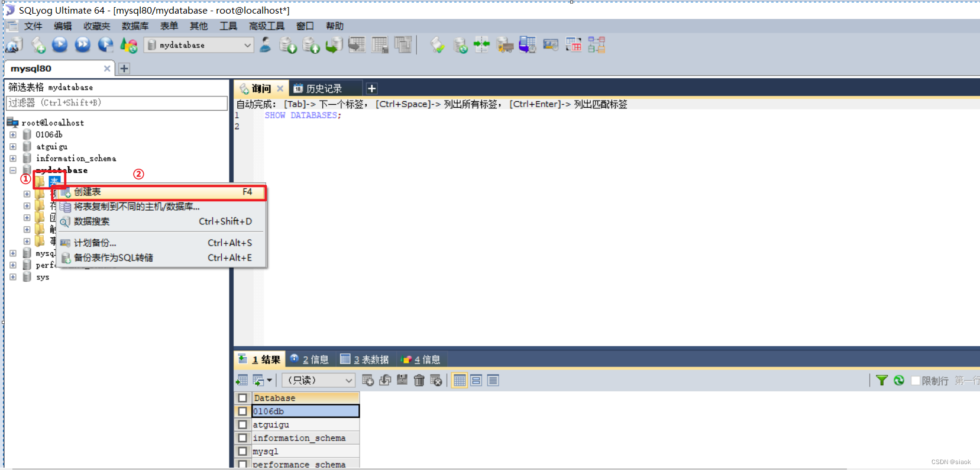Open the copy result dropdown arrow

(270, 380)
